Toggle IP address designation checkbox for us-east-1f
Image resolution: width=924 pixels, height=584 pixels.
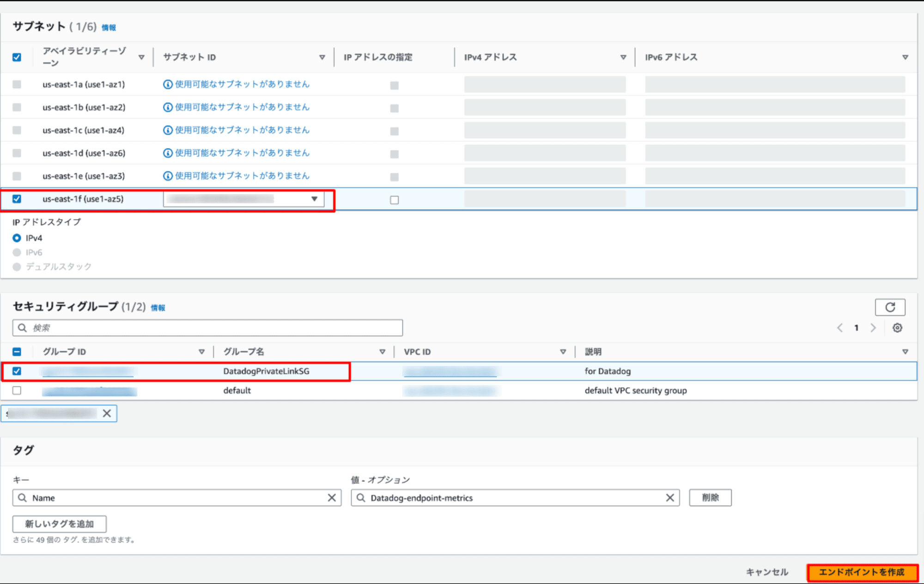pyautogui.click(x=394, y=200)
